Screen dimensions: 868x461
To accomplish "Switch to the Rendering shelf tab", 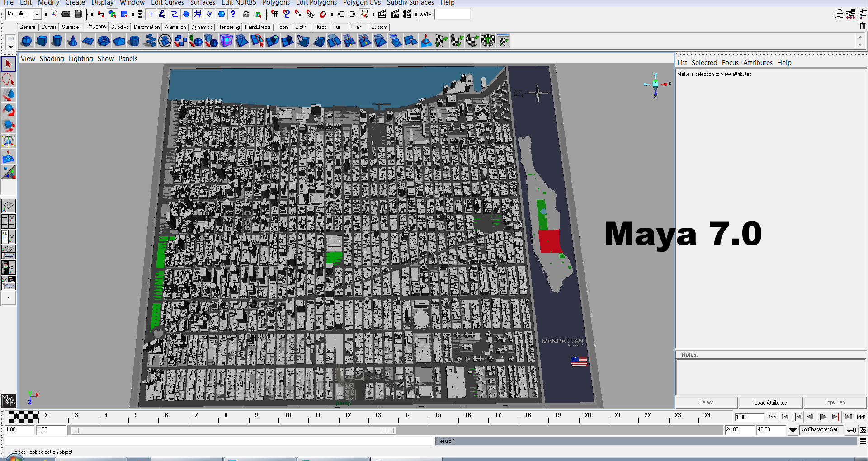I will pos(228,27).
